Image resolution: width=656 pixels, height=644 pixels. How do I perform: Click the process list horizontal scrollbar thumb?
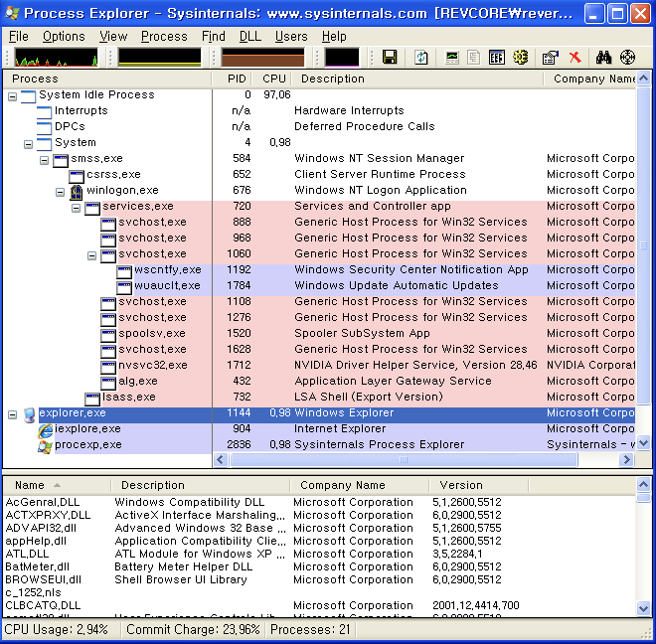(404, 460)
